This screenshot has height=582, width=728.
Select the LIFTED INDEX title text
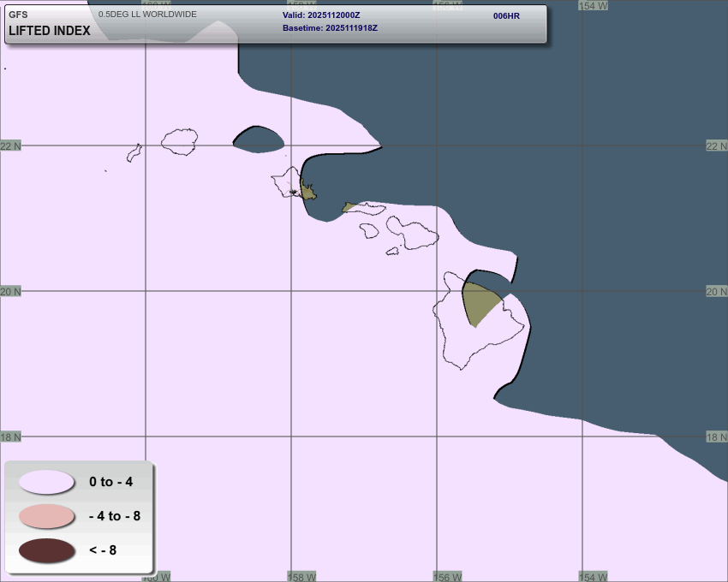(x=49, y=31)
